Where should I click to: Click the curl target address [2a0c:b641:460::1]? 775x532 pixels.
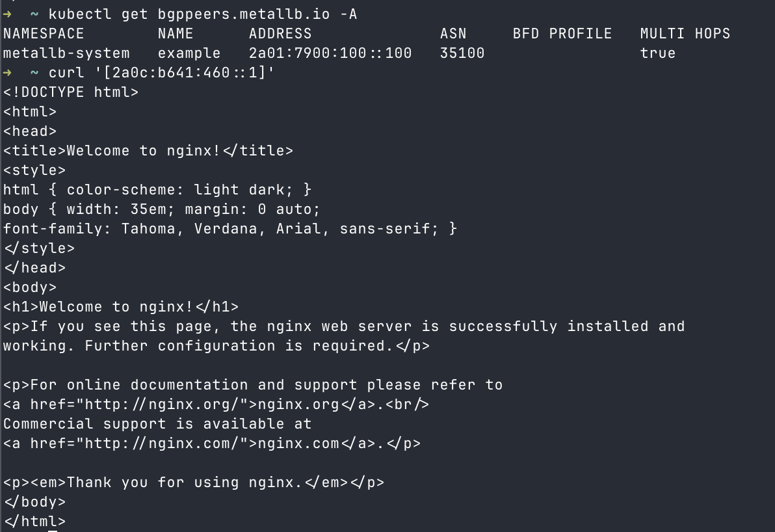[189, 73]
